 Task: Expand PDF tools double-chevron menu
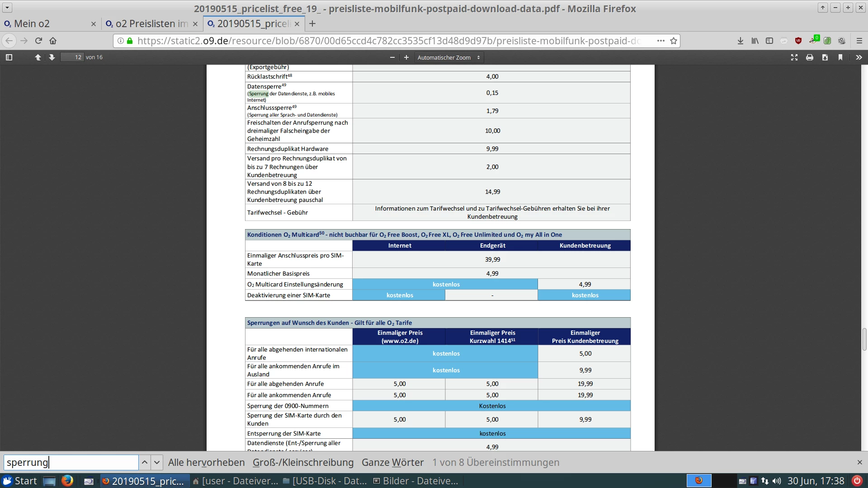pos(859,57)
